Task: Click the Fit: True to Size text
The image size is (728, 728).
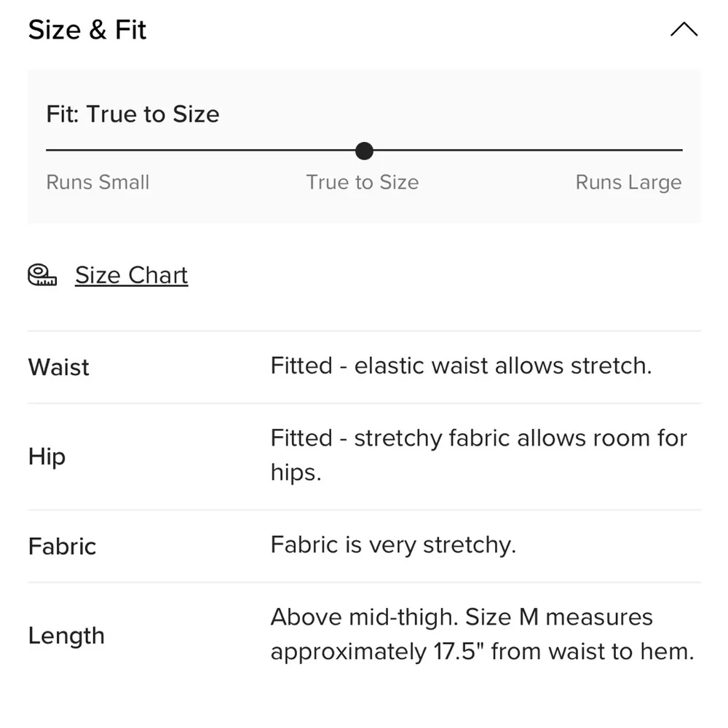Action: click(x=132, y=114)
